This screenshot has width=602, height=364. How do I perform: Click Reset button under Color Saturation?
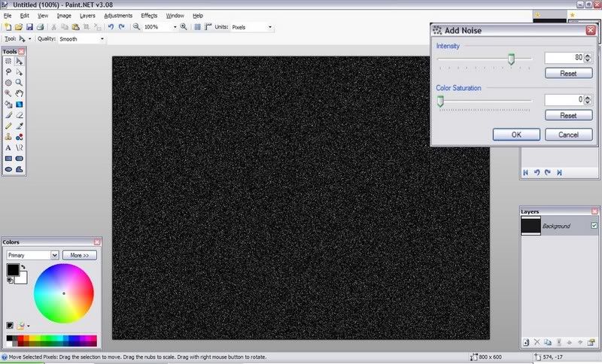[x=569, y=115]
